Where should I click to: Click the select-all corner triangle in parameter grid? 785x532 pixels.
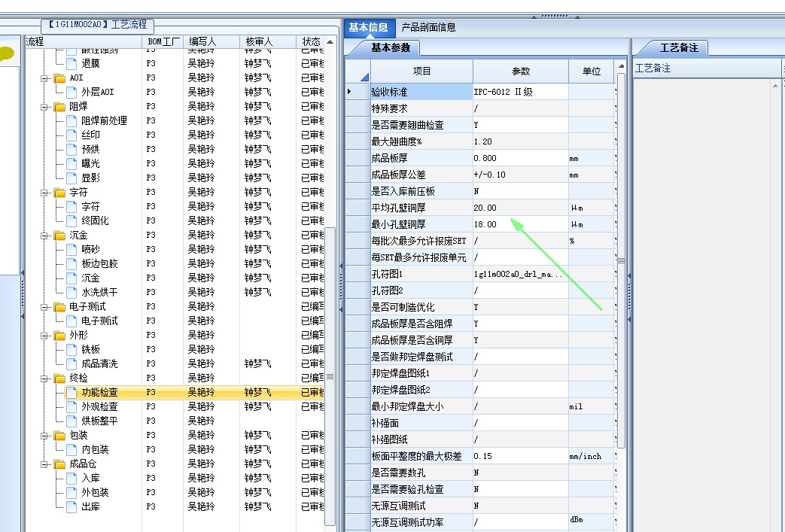click(364, 77)
